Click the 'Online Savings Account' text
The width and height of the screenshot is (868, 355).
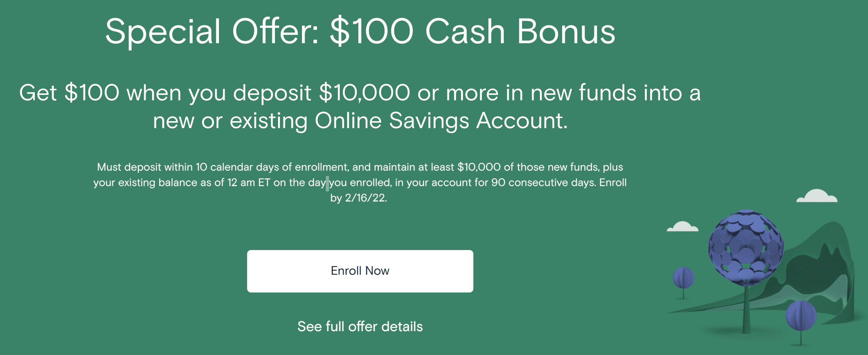point(441,121)
